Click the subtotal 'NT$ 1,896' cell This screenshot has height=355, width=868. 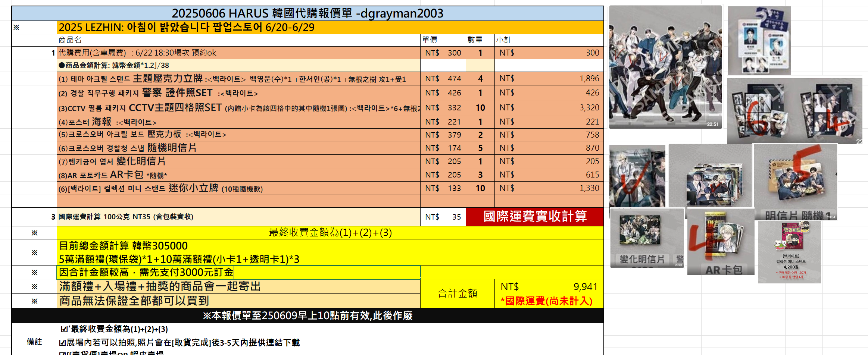tap(549, 79)
